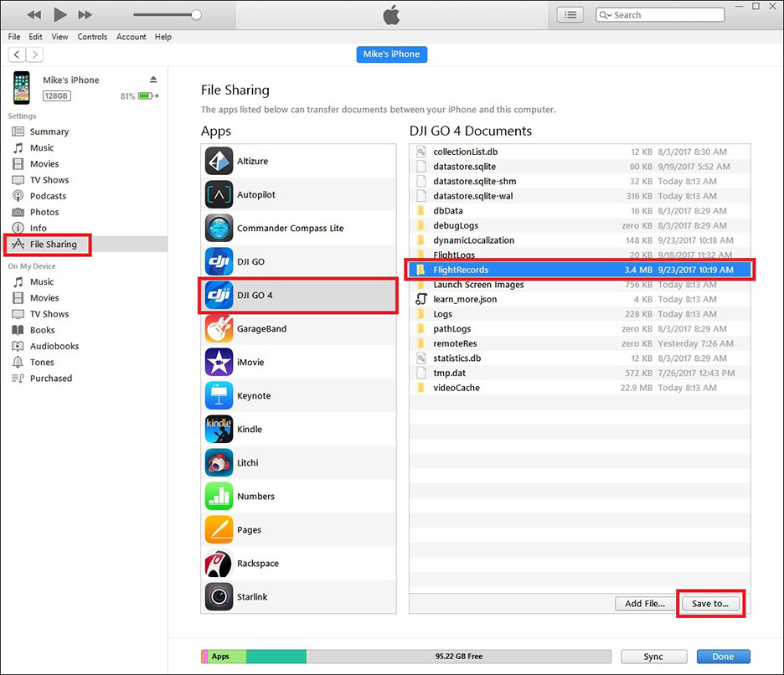Screen dimensions: 784x675
Task: Open Music under Settings
Action: [x=42, y=147]
